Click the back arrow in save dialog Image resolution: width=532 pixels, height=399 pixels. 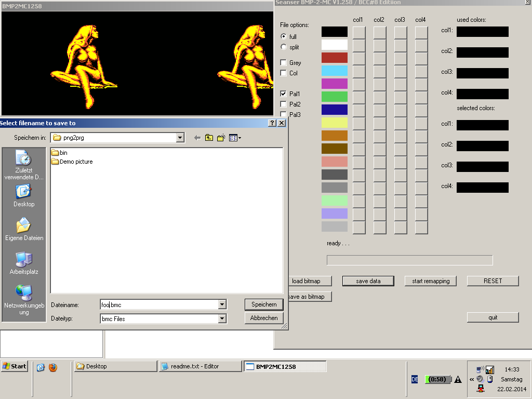(197, 138)
